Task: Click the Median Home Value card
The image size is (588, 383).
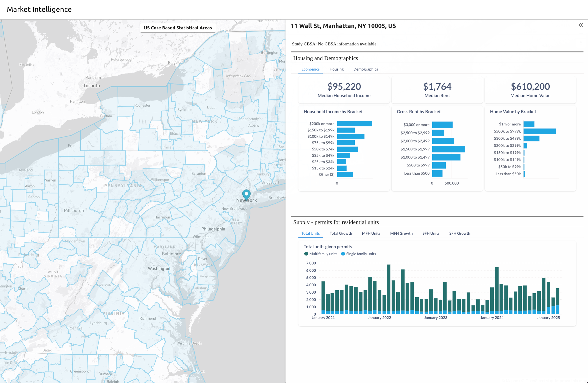Action: tap(530, 90)
